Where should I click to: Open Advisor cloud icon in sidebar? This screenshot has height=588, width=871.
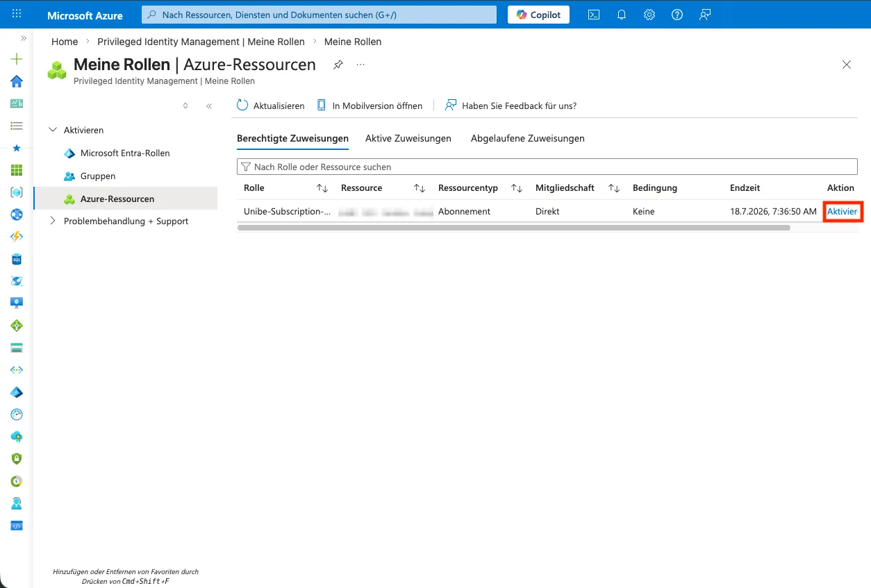tap(17, 437)
